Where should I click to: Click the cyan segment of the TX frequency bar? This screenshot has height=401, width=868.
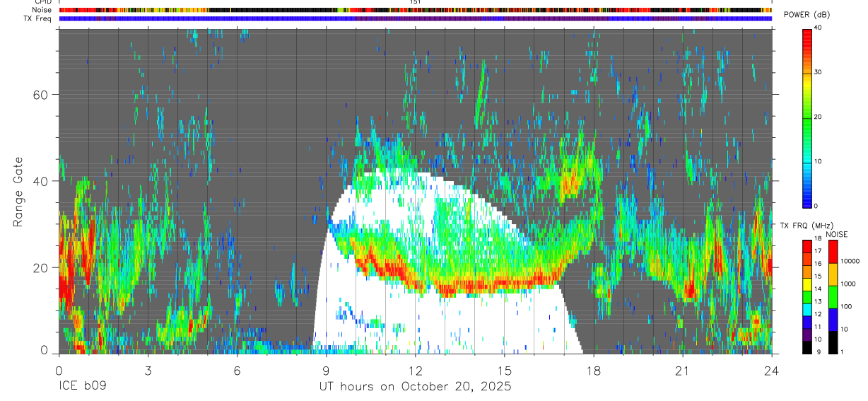[x=807, y=309]
